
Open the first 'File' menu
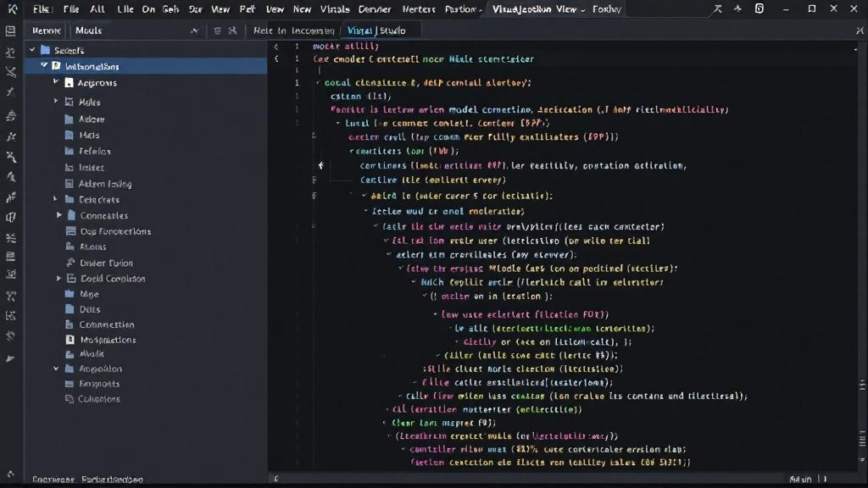pos(42,8)
